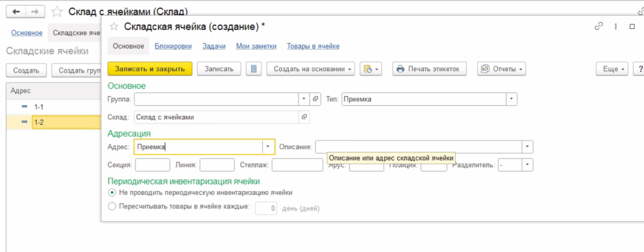Viewport: 644px width, 252px height.
Task: Expand the Адрес field dropdown arrow
Action: tap(268, 147)
